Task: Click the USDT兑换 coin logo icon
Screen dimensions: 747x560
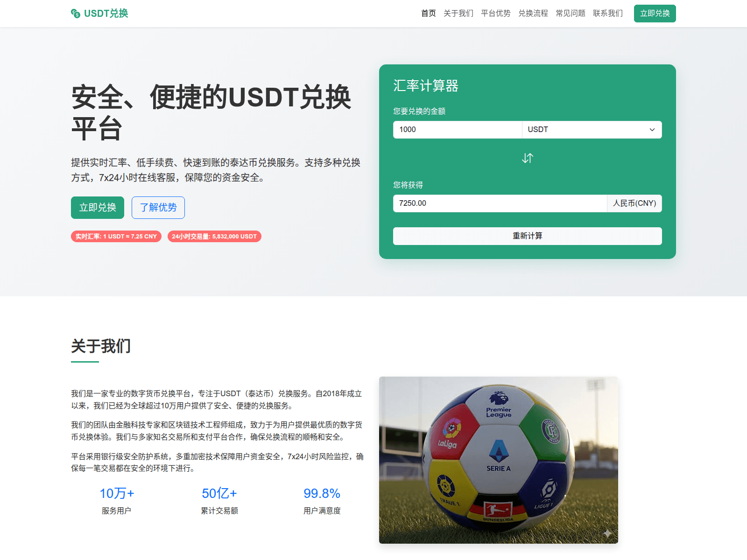Action: pyautogui.click(x=76, y=14)
